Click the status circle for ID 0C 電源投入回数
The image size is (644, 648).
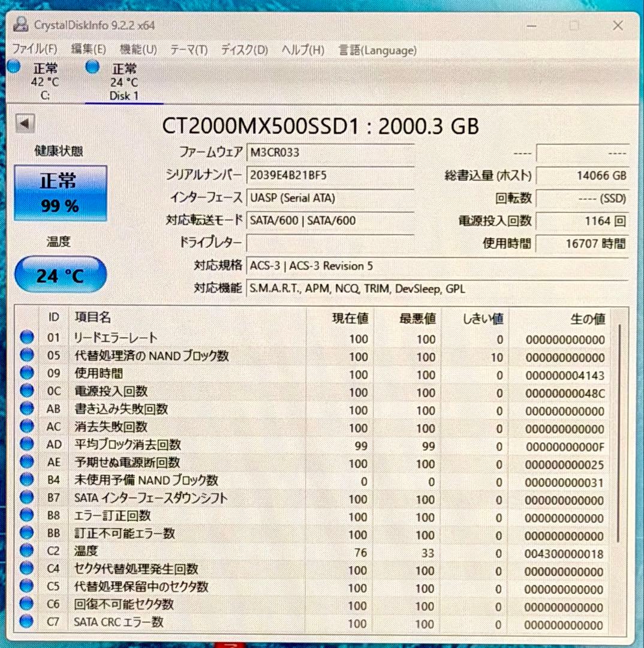27,391
